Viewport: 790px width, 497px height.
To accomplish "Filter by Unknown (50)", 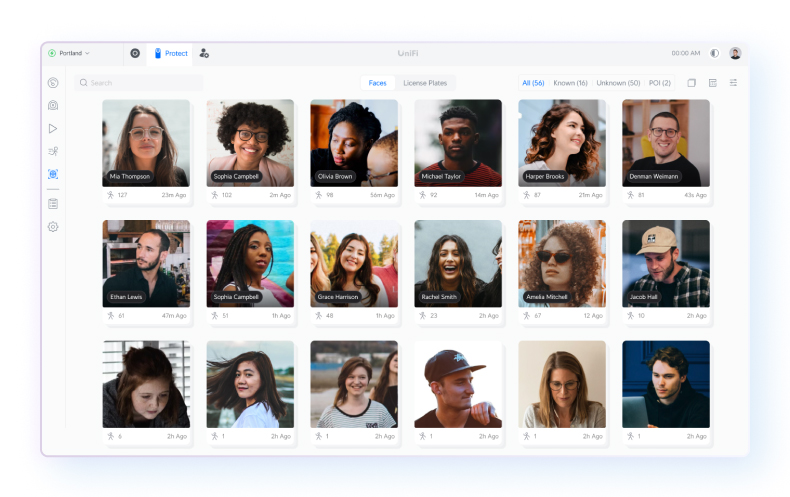I will click(x=618, y=83).
